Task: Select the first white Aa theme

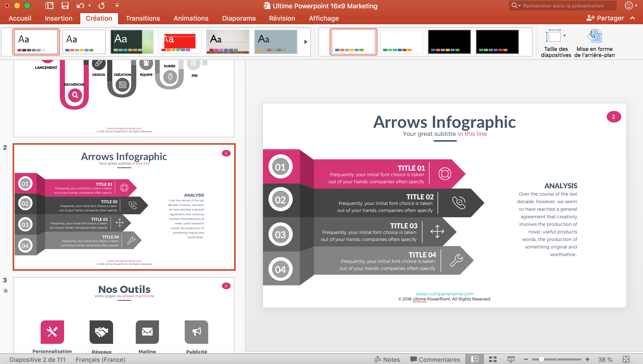Action: [36, 42]
